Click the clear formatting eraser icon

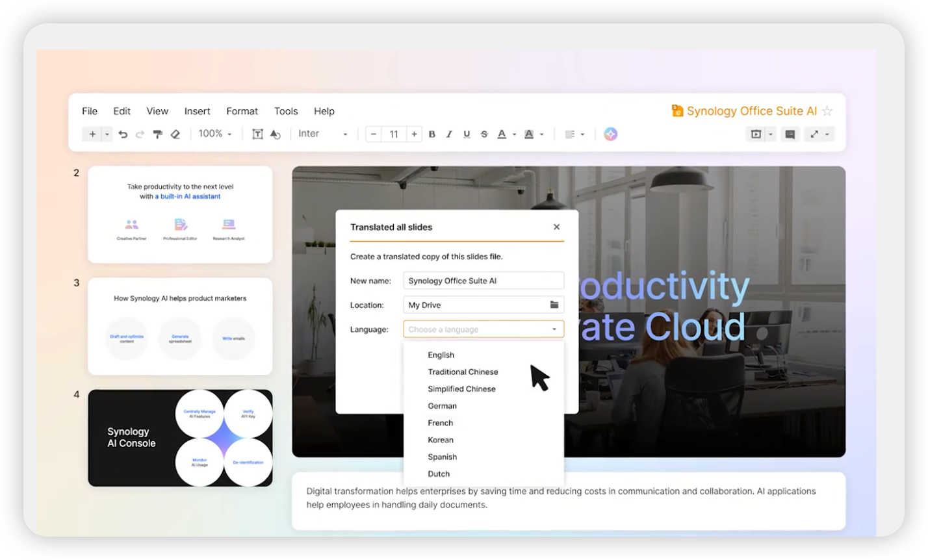click(x=175, y=134)
